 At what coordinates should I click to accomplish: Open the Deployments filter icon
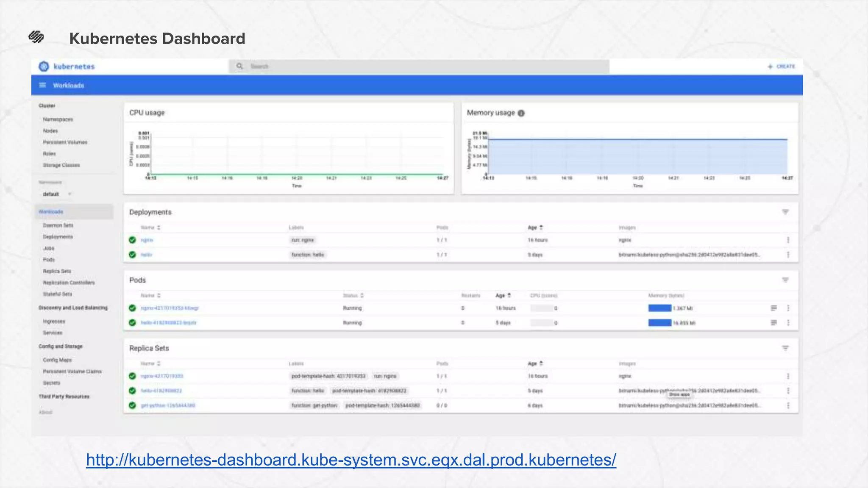pyautogui.click(x=785, y=212)
